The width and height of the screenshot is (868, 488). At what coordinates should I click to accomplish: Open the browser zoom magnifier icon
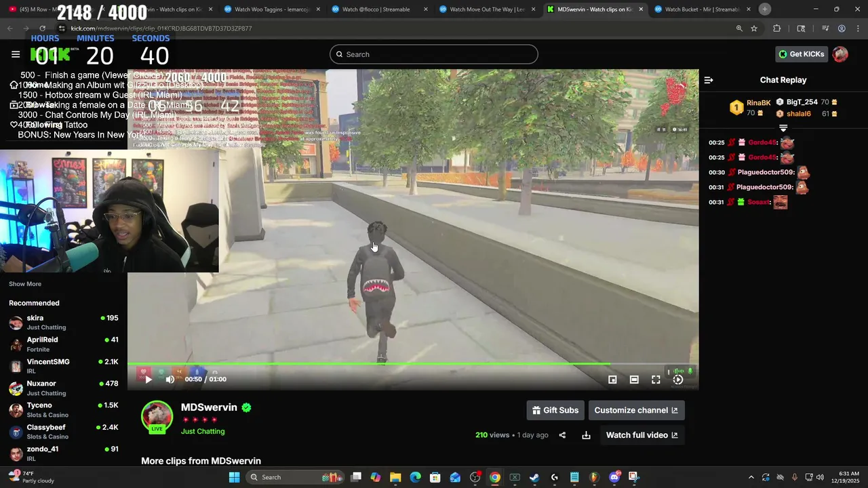[739, 28]
